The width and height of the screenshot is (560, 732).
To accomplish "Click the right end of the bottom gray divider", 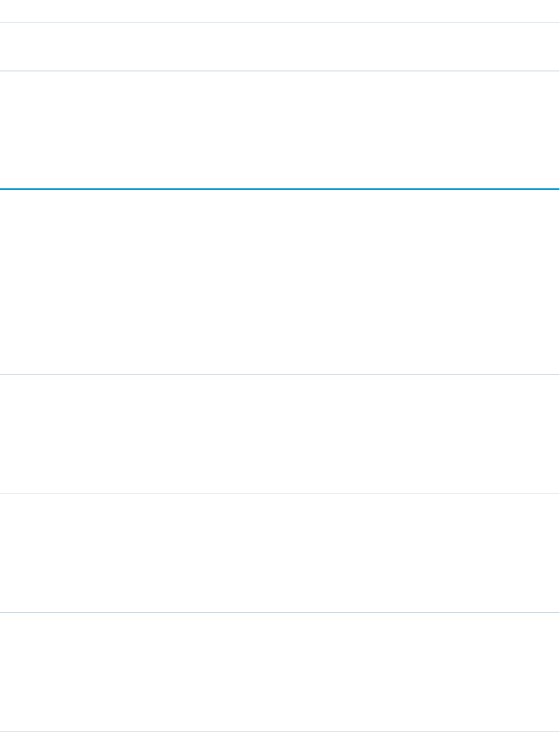I will 557,731.
